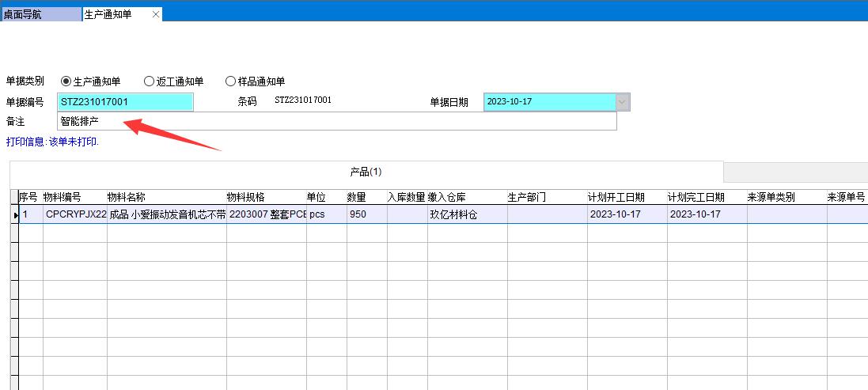Select the 返工通知单 radio option
Image resolution: width=868 pixels, height=390 pixels.
(149, 81)
